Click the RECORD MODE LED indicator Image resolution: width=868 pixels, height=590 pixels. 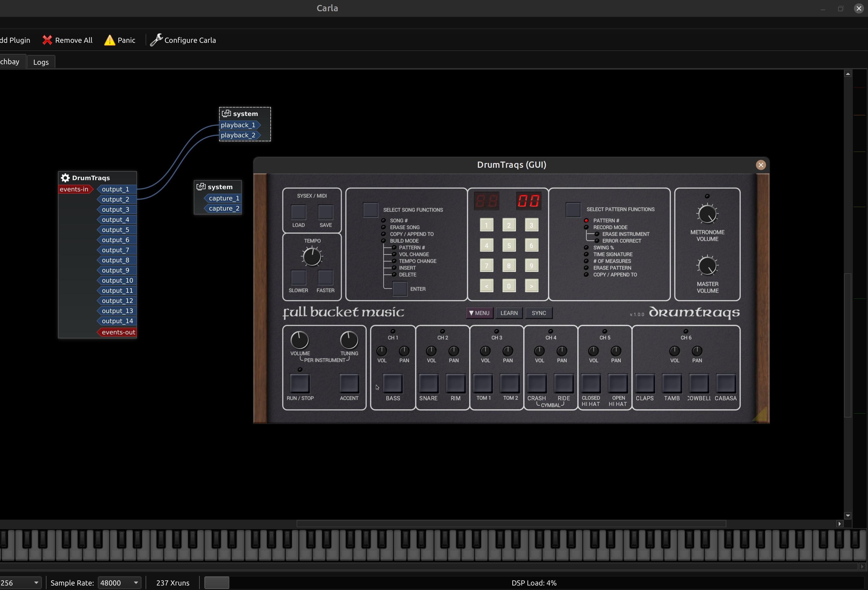[586, 227]
